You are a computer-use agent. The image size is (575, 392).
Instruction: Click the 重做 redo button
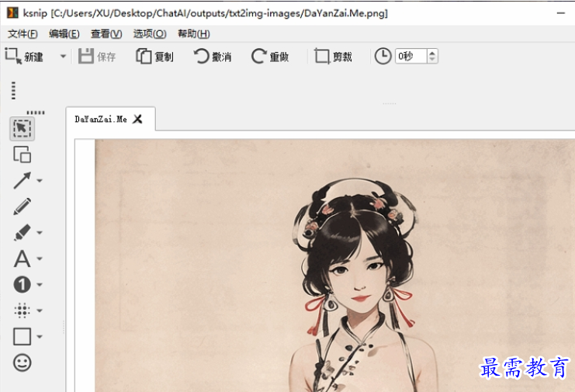point(270,57)
